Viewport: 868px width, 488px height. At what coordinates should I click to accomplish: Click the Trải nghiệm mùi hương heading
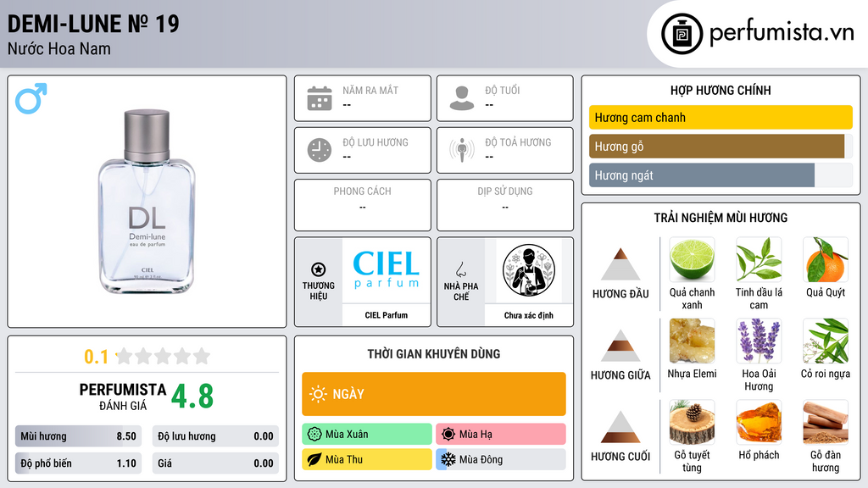tap(721, 218)
